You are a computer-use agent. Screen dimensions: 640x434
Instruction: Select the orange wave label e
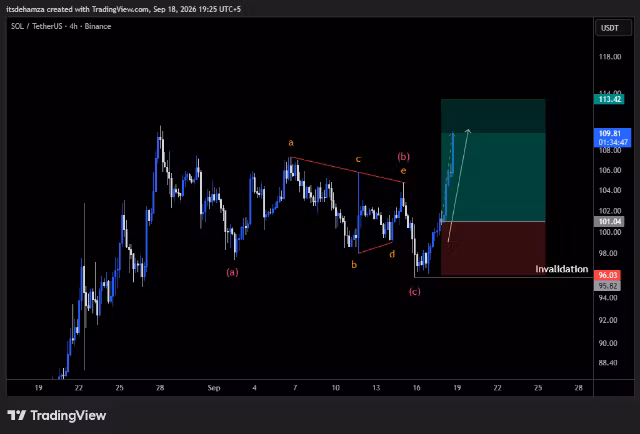point(403,171)
